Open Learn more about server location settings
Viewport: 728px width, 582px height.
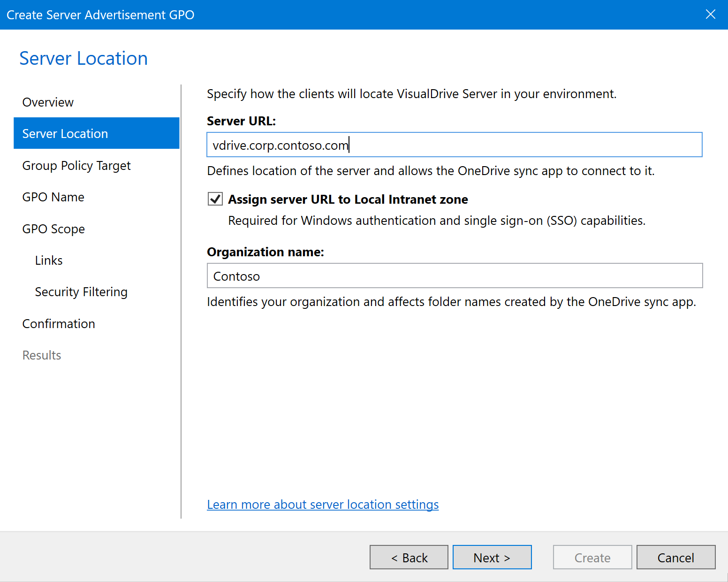323,505
